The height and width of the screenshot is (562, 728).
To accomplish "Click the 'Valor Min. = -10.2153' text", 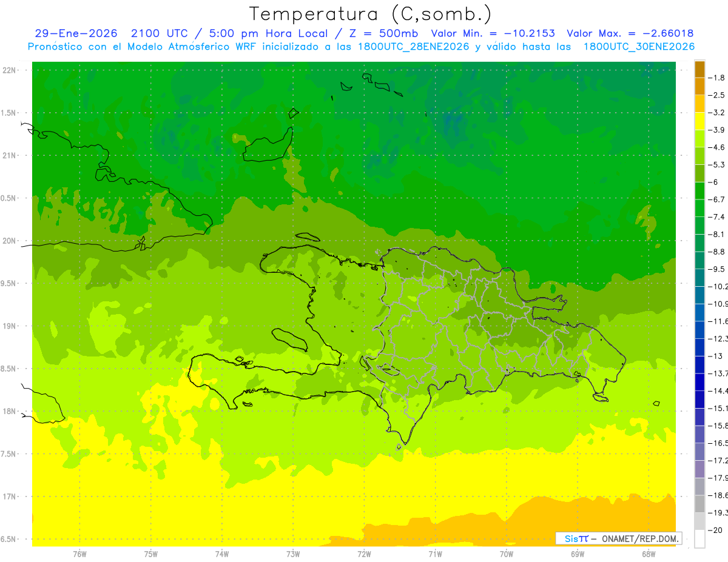I will tap(493, 33).
